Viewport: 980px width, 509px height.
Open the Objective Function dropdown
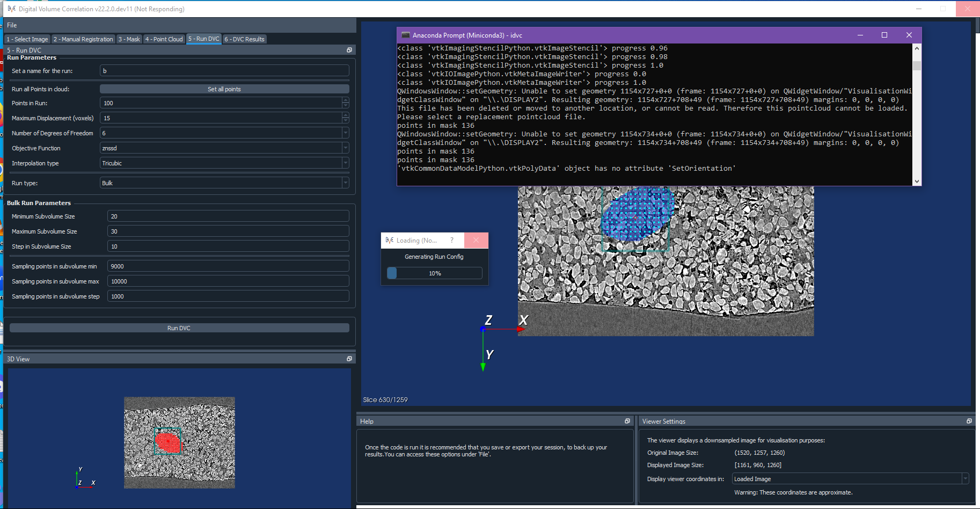[x=346, y=148]
